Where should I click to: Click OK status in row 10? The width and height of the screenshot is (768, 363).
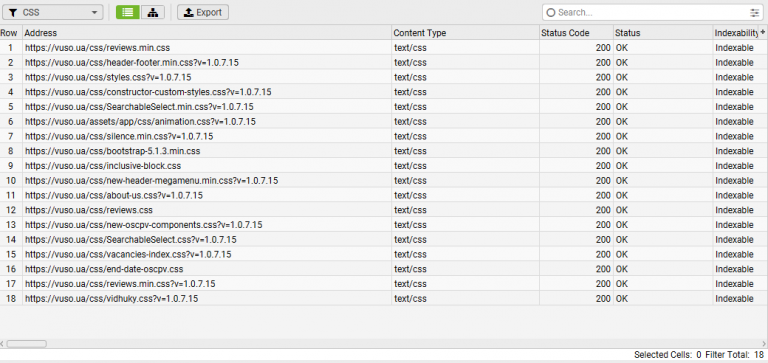(x=663, y=181)
